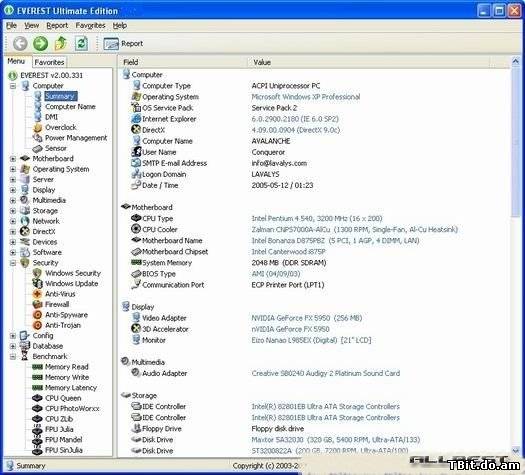Image resolution: width=525 pixels, height=475 pixels.
Task: Select Config node in tree
Action: 43,335
